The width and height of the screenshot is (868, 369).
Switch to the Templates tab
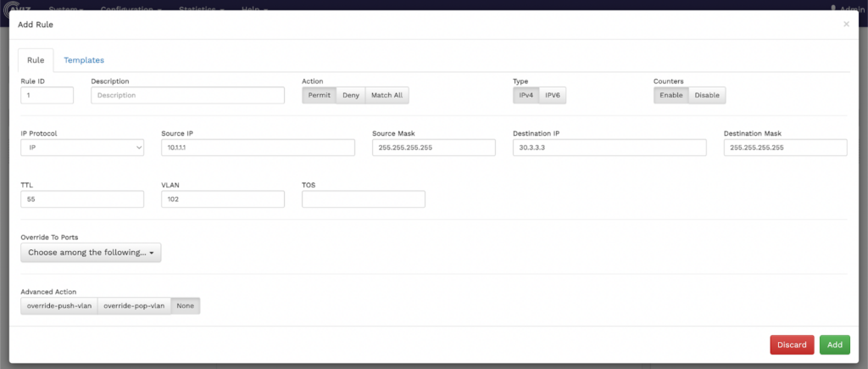click(x=84, y=60)
